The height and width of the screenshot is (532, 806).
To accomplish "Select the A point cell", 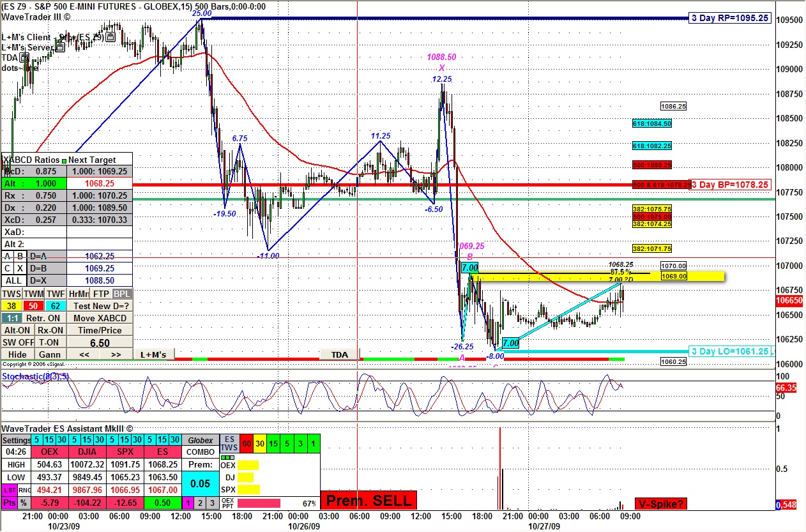I will [8, 256].
